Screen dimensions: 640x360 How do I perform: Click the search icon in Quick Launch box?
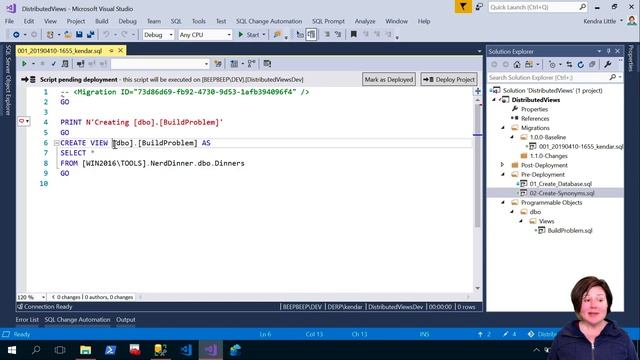point(582,7)
